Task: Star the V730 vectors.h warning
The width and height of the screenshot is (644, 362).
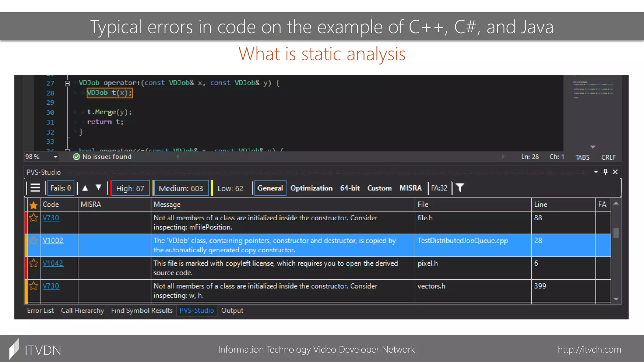Action: [33, 286]
